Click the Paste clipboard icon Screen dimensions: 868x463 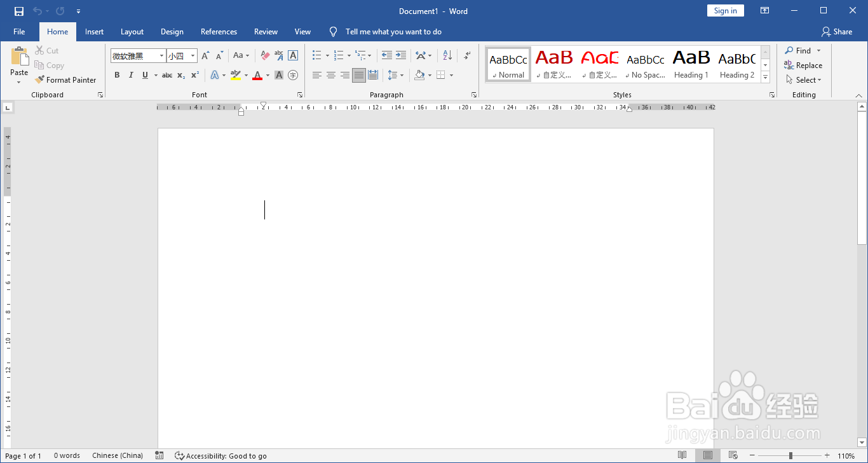click(19, 57)
